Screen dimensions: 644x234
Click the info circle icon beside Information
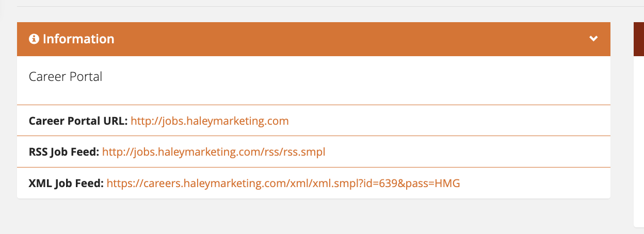pos(34,39)
